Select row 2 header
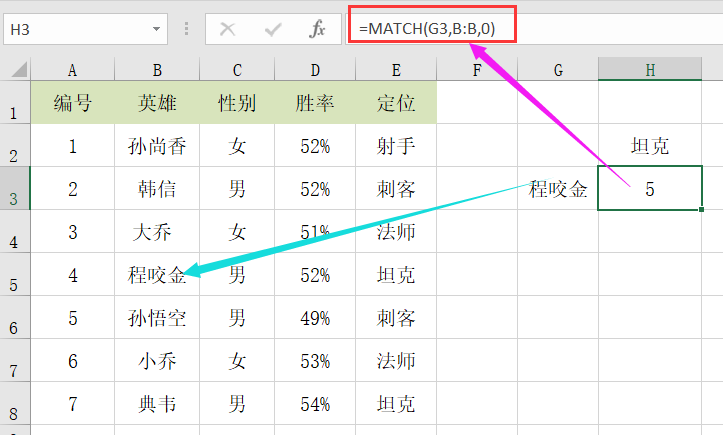The height and width of the screenshot is (435, 723). tap(15, 145)
